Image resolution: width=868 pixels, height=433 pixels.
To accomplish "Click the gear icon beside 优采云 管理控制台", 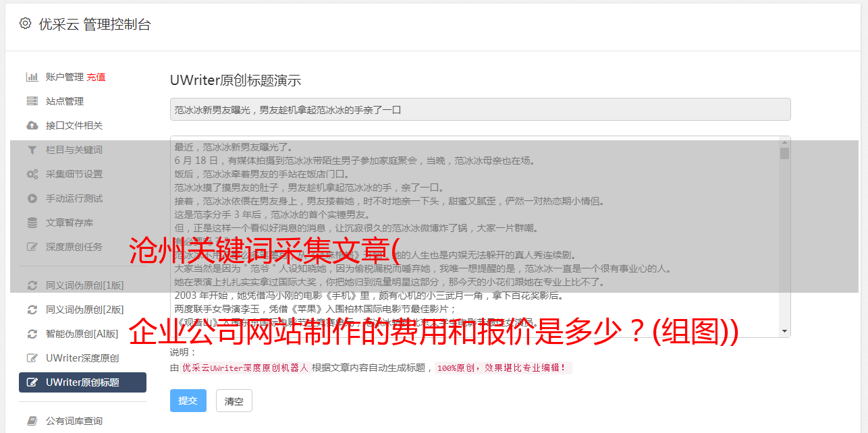I will (x=25, y=24).
